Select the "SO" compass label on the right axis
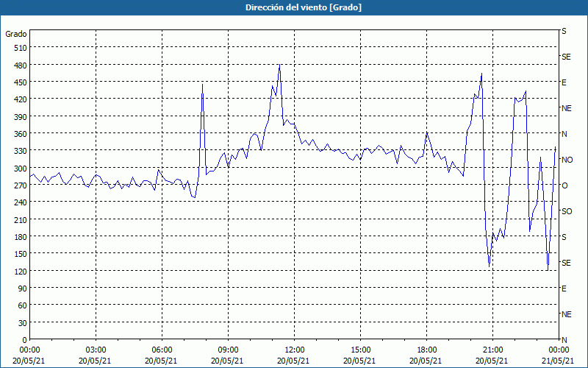Image resolution: width=588 pixels, height=368 pixels. (567, 211)
